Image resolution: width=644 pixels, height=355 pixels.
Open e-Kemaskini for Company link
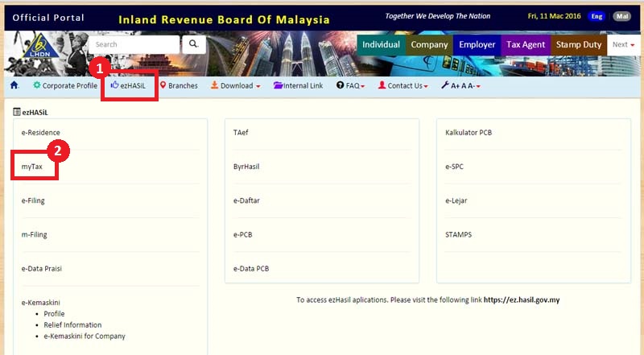(x=85, y=336)
